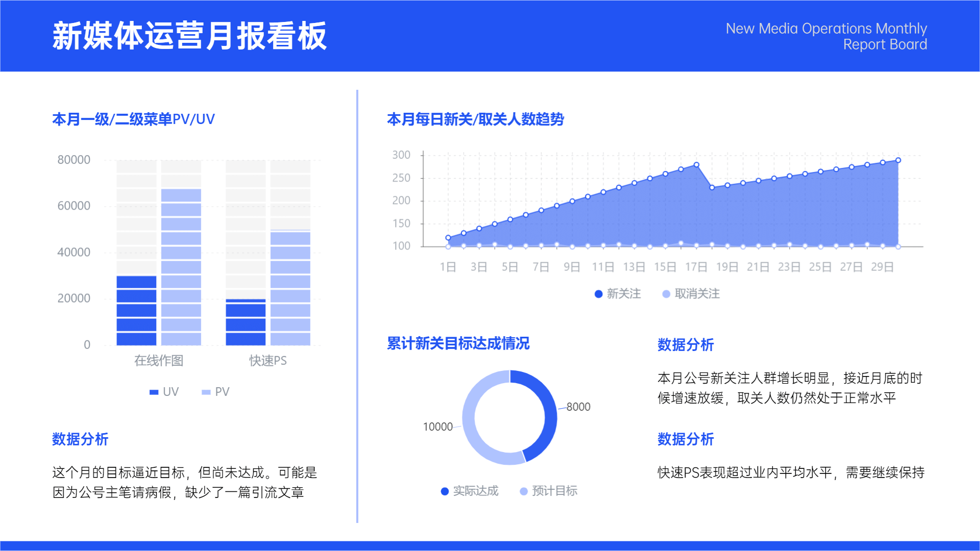Click the 150 y-axis value on trend chart

pyautogui.click(x=401, y=223)
